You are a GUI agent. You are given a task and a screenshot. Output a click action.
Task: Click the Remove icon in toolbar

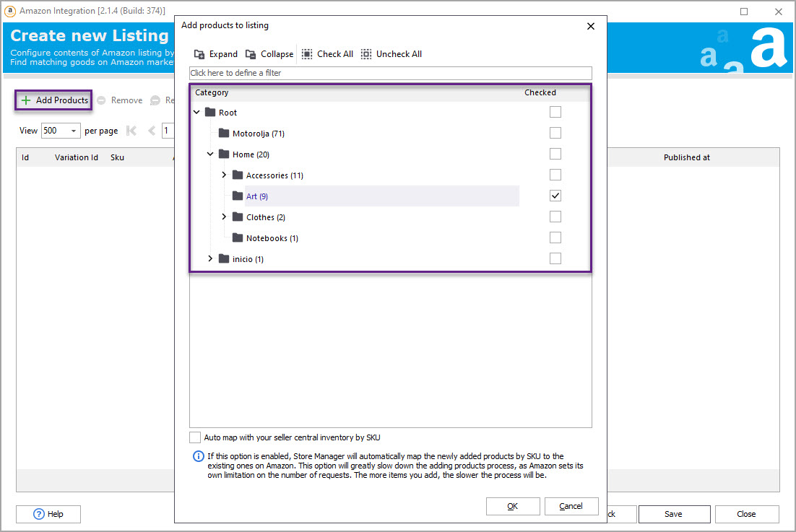pyautogui.click(x=102, y=100)
